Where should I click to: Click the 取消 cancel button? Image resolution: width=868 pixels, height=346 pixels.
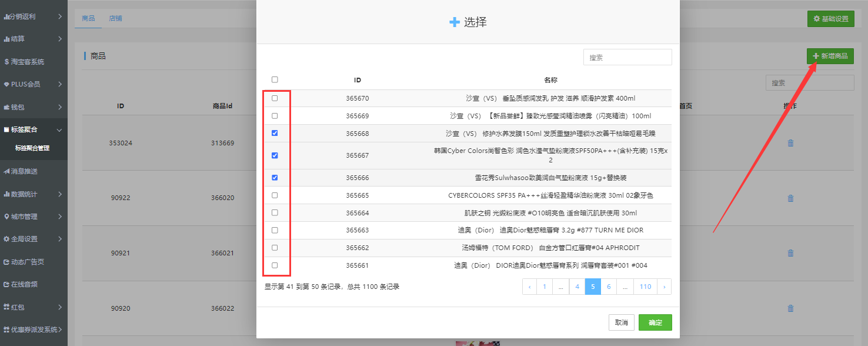(x=621, y=322)
